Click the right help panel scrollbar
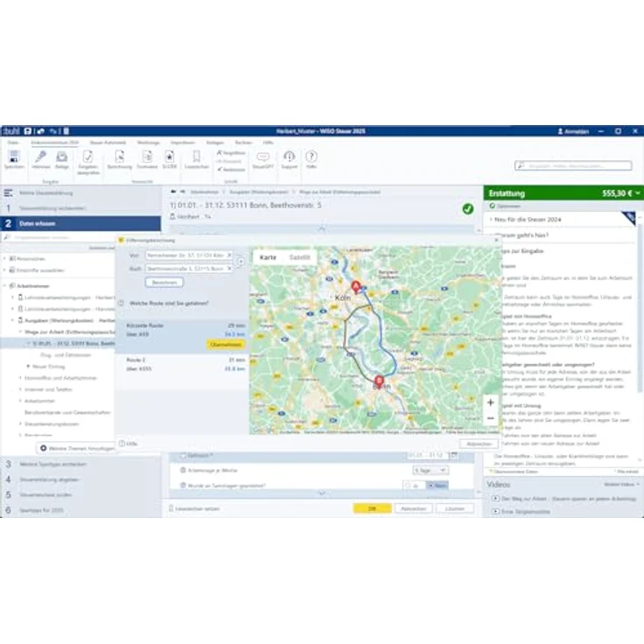 pyautogui.click(x=640, y=308)
